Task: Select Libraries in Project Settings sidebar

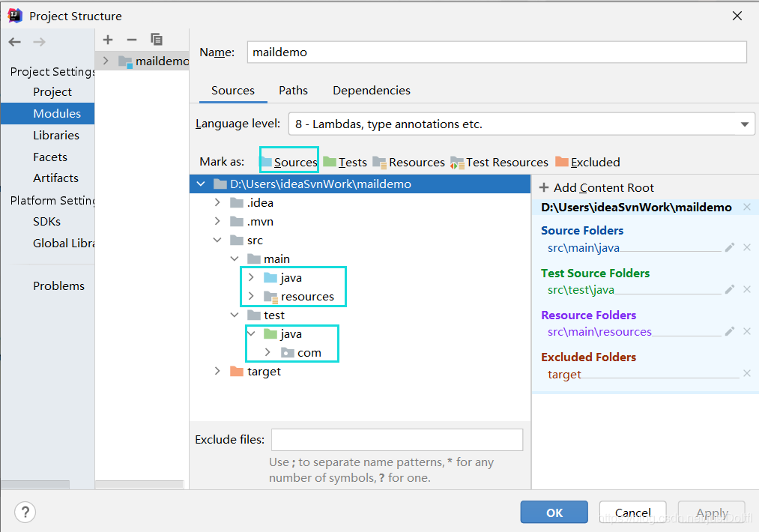Action: pyautogui.click(x=56, y=136)
